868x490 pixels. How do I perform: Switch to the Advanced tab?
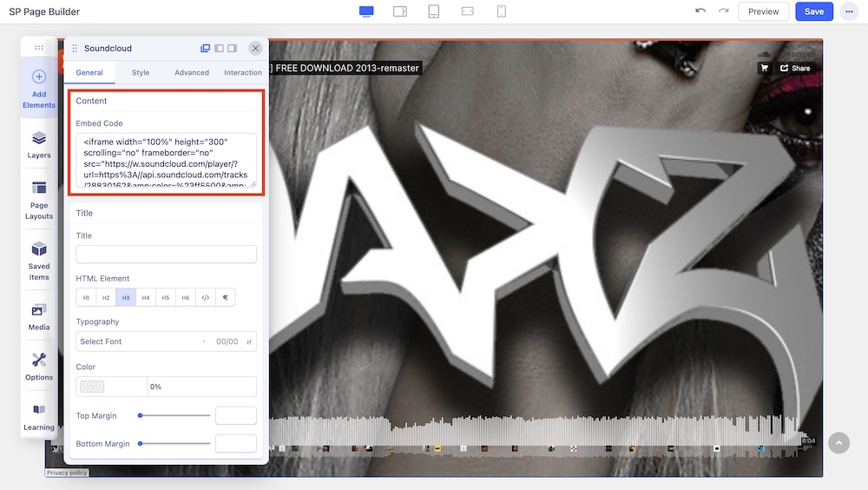[x=192, y=73]
